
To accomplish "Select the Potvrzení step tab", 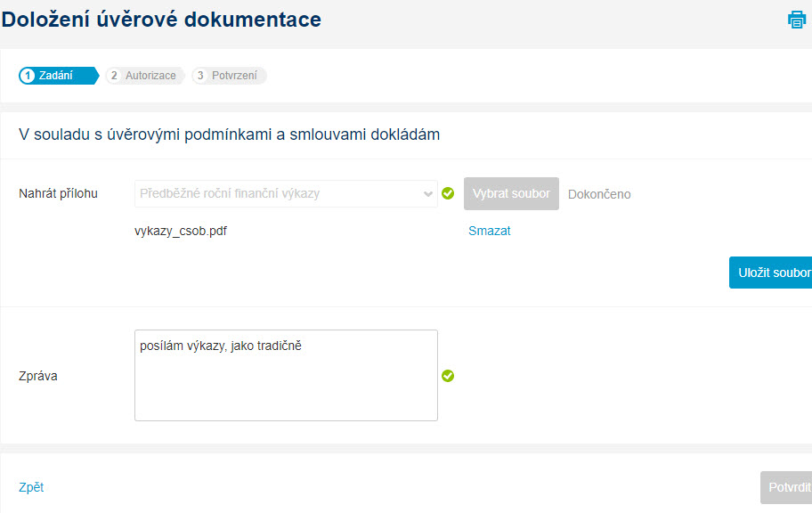I will point(229,76).
